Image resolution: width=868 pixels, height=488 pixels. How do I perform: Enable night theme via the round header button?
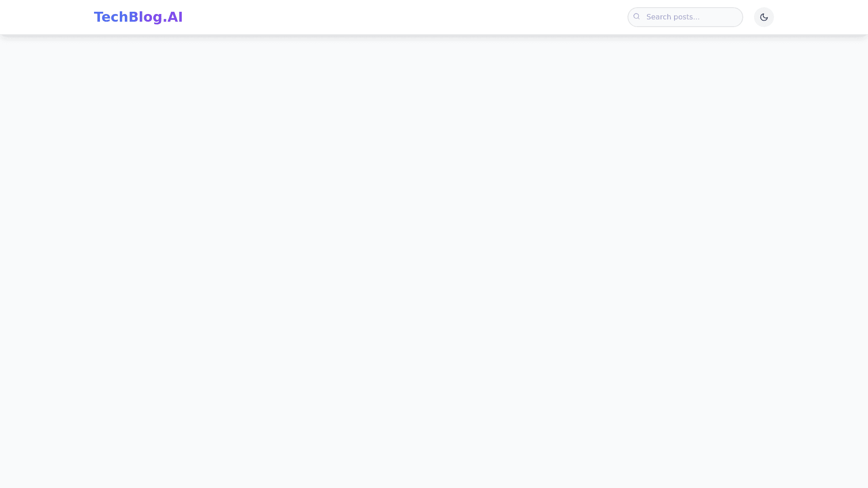[x=764, y=17]
